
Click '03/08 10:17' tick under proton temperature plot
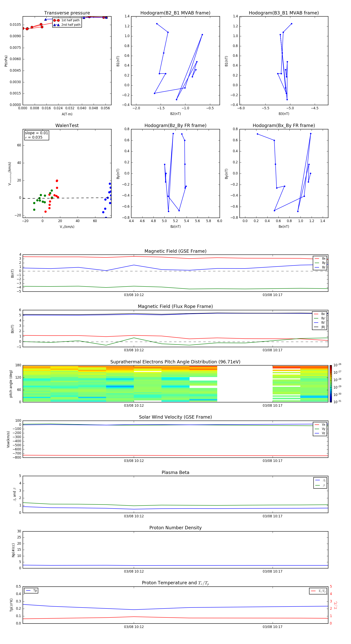[272, 627]
